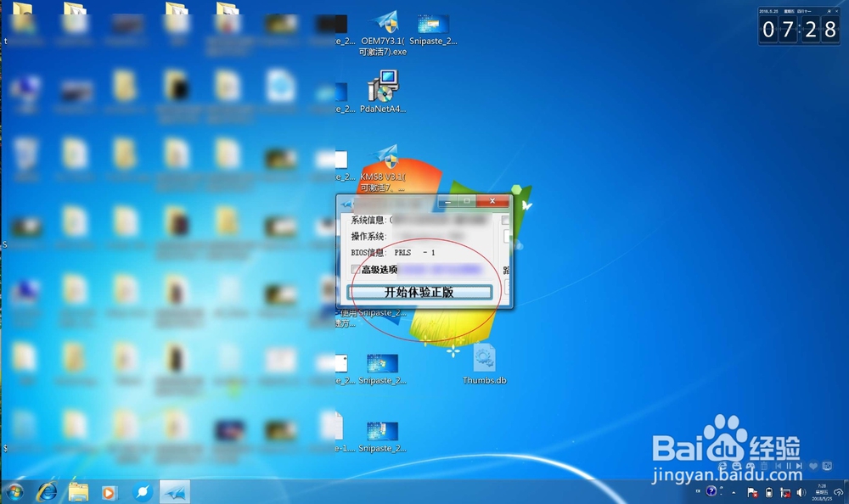Screen dimensions: 849x504
Task: Open the blue round bird taskbar app
Action: coord(143,491)
